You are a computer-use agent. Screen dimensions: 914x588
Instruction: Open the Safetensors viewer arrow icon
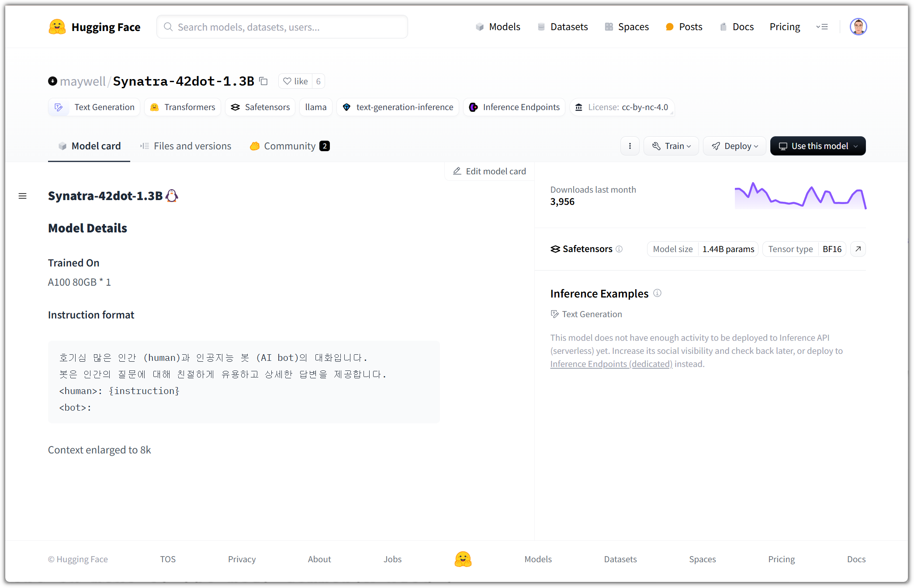pyautogui.click(x=858, y=249)
